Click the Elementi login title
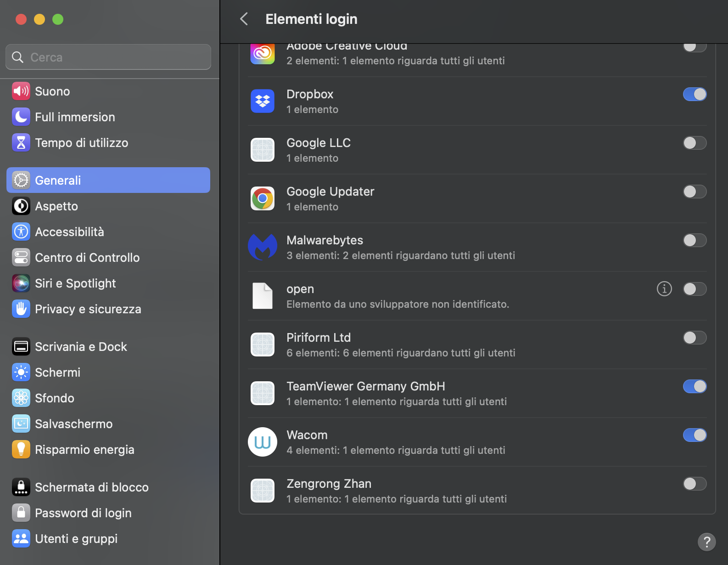 coord(311,19)
